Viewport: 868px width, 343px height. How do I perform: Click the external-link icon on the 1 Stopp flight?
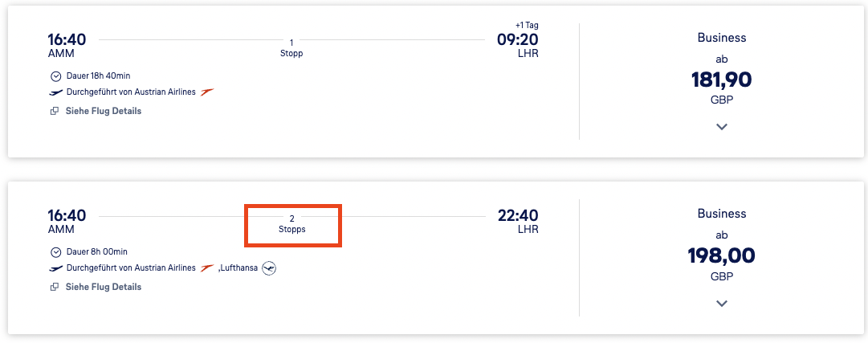(x=55, y=111)
